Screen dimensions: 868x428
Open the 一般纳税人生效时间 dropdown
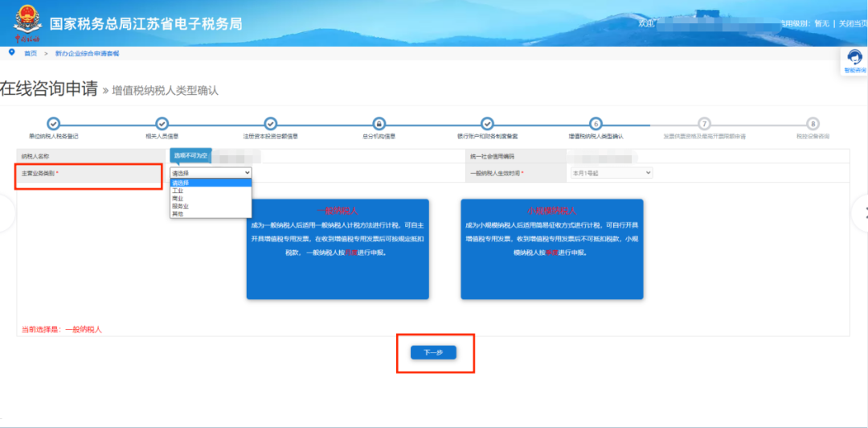[x=611, y=172]
